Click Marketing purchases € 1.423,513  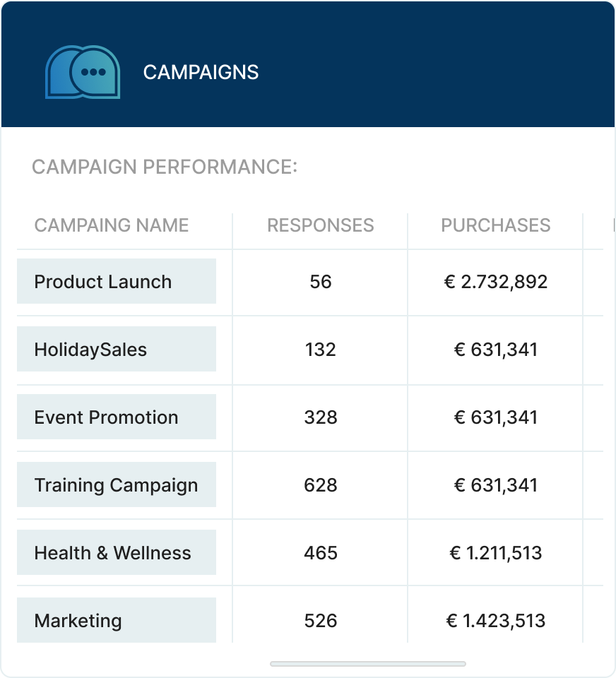pyautogui.click(x=495, y=621)
